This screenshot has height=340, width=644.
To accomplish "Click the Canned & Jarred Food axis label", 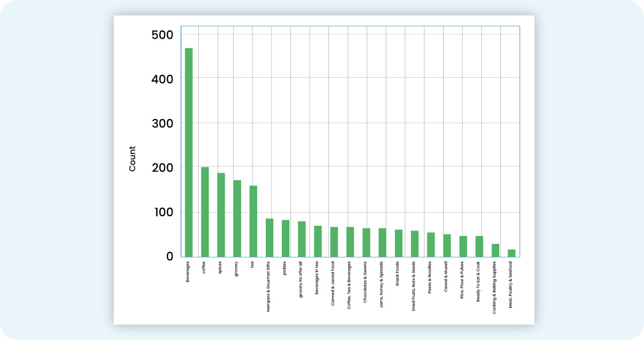I will coord(333,283).
